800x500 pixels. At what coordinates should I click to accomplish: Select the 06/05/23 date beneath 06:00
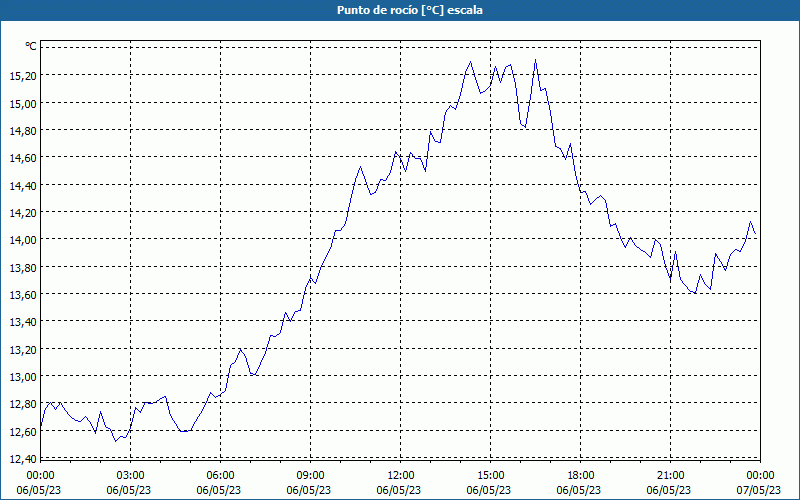pyautogui.click(x=219, y=490)
